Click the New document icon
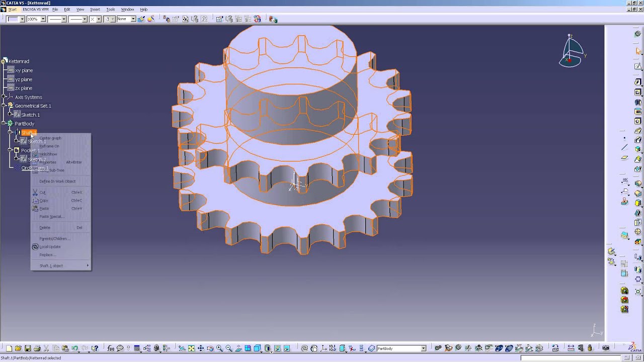This screenshot has height=362, width=644. pyautogui.click(x=9, y=348)
